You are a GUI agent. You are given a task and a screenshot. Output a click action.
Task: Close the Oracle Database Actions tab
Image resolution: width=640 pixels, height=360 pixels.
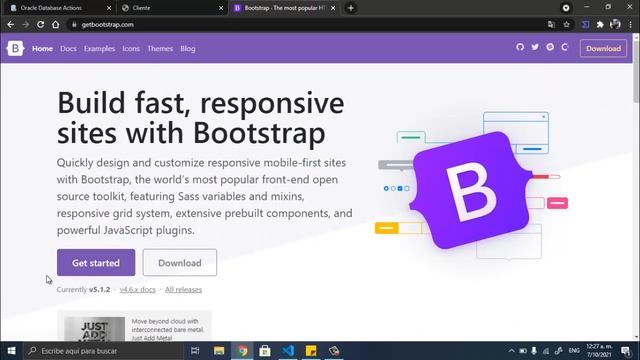click(109, 8)
